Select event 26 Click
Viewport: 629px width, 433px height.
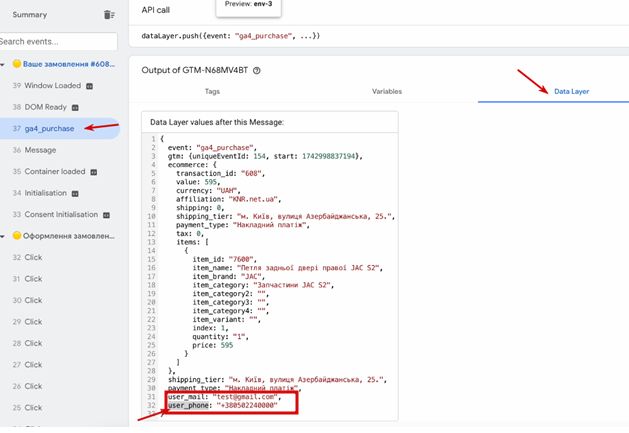tap(27, 386)
